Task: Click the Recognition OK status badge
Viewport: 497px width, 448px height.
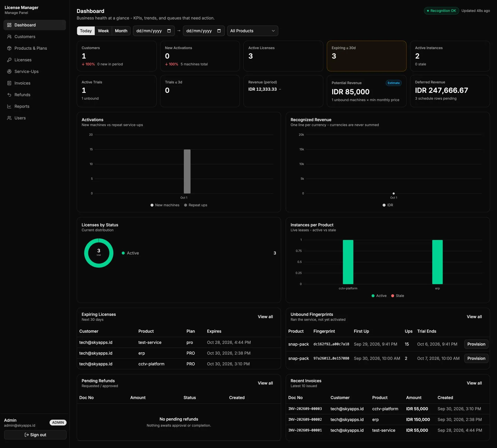Action: (x=441, y=11)
